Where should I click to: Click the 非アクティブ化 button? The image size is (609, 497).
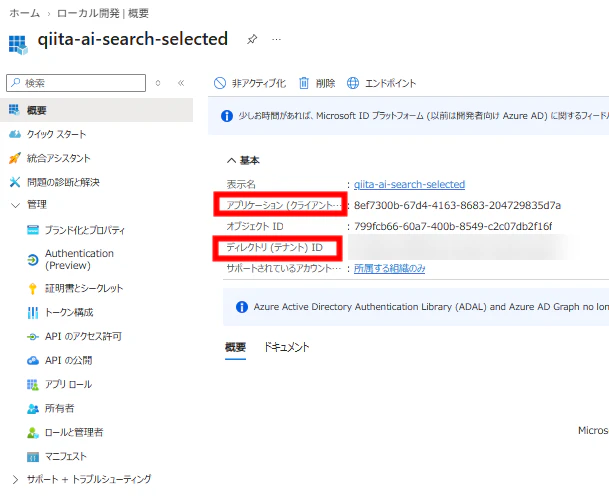[x=250, y=83]
